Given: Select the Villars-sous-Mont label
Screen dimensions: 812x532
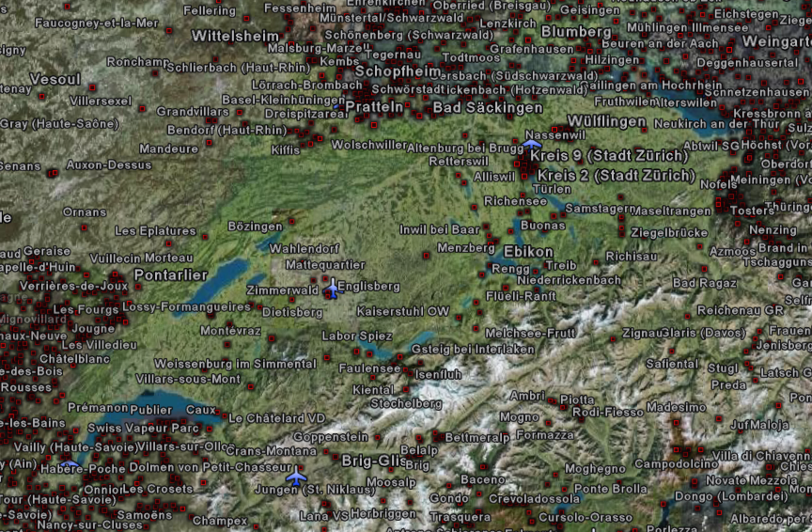Looking at the screenshot, I should (x=188, y=379).
